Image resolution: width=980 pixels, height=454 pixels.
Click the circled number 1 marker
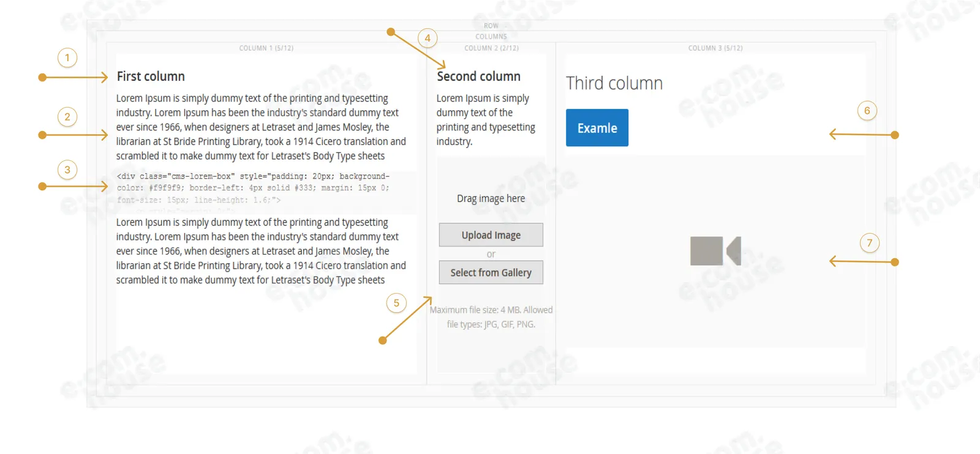click(x=67, y=58)
